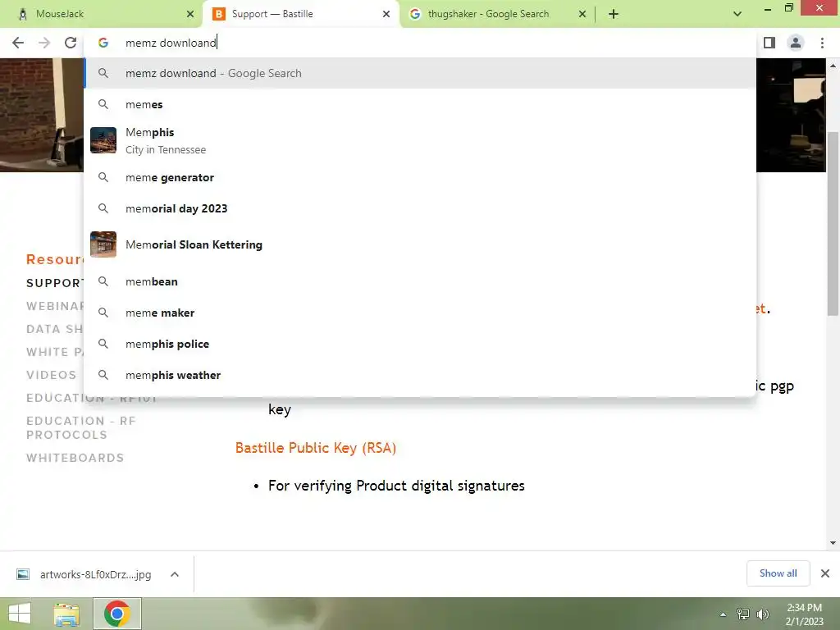Click the scrollbar up arrow
The height and width of the screenshot is (630, 840).
833,66
